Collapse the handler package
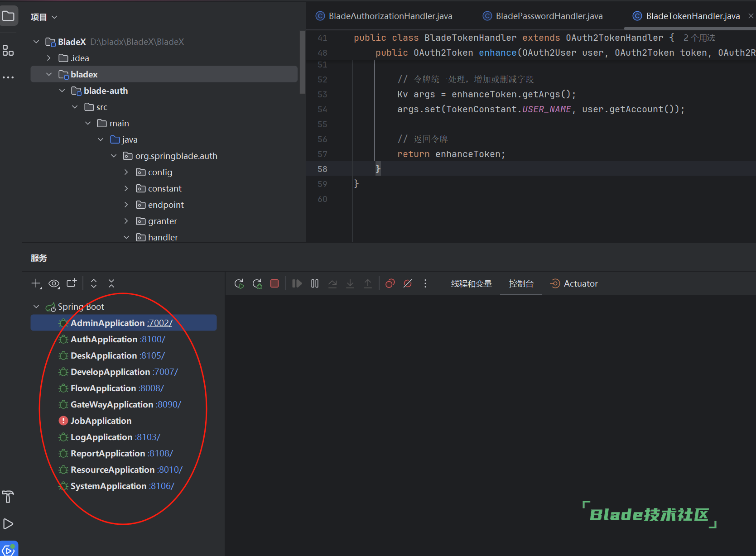The height and width of the screenshot is (556, 756). (x=126, y=237)
